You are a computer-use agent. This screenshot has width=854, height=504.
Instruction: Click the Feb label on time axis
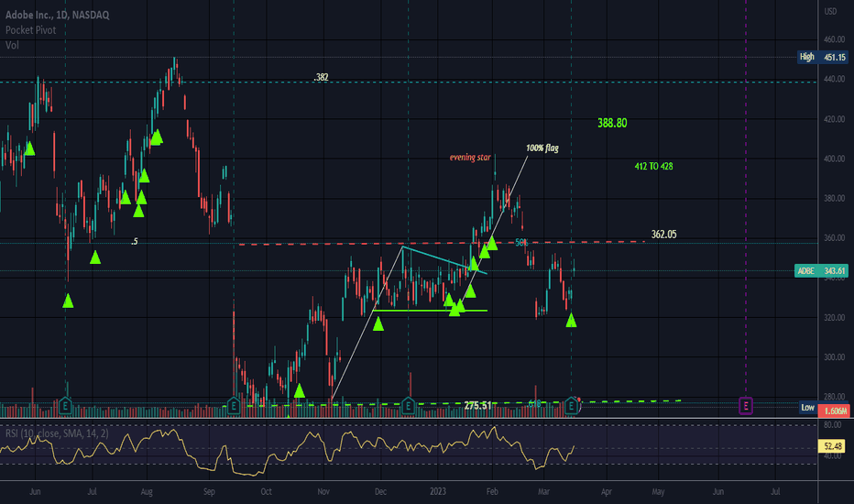point(492,491)
